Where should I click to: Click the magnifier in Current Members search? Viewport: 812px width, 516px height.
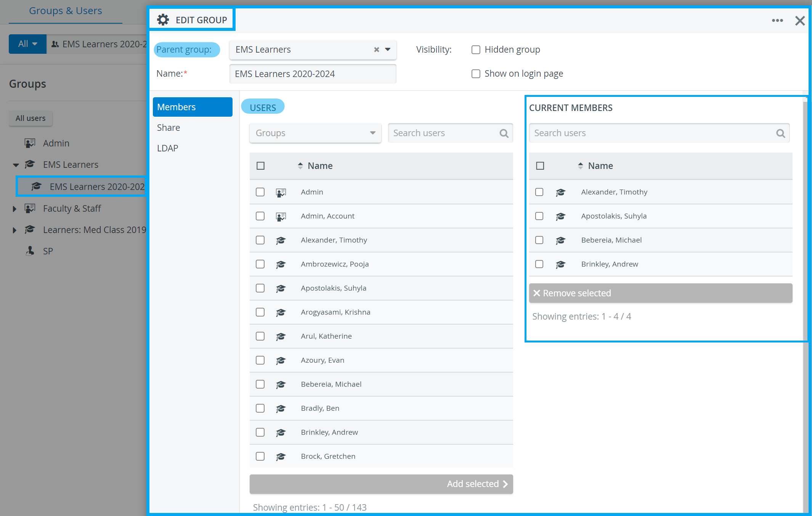pos(780,133)
